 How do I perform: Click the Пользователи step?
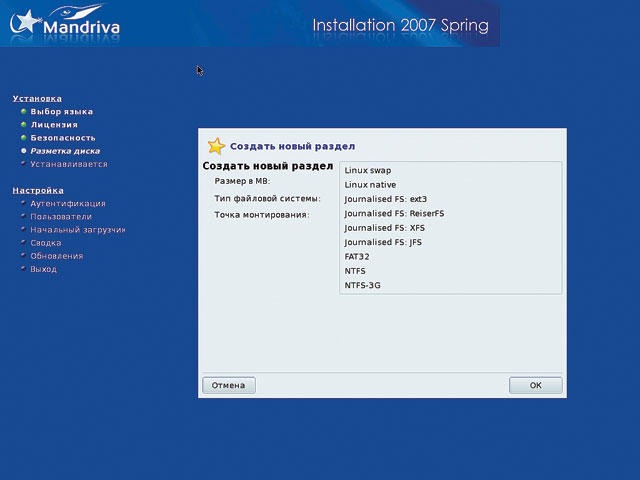61,216
